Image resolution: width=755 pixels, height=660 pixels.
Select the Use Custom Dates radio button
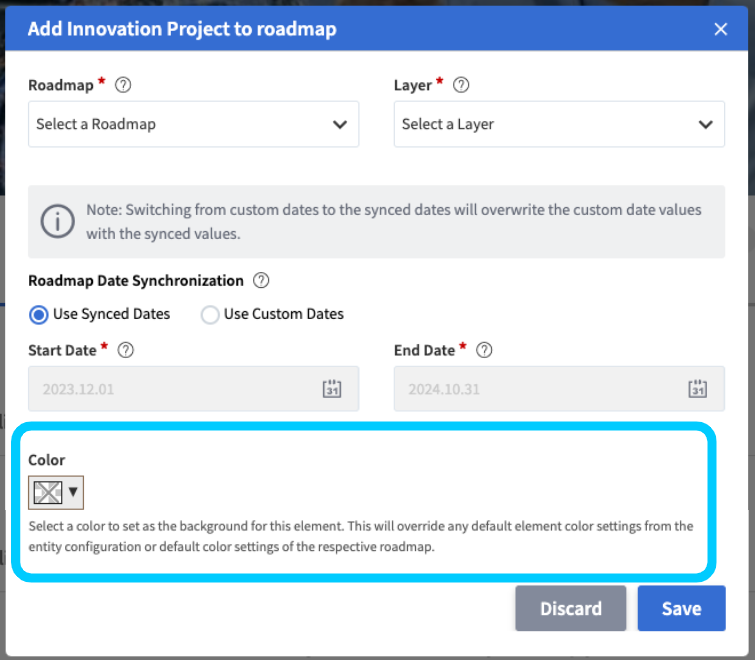point(210,315)
